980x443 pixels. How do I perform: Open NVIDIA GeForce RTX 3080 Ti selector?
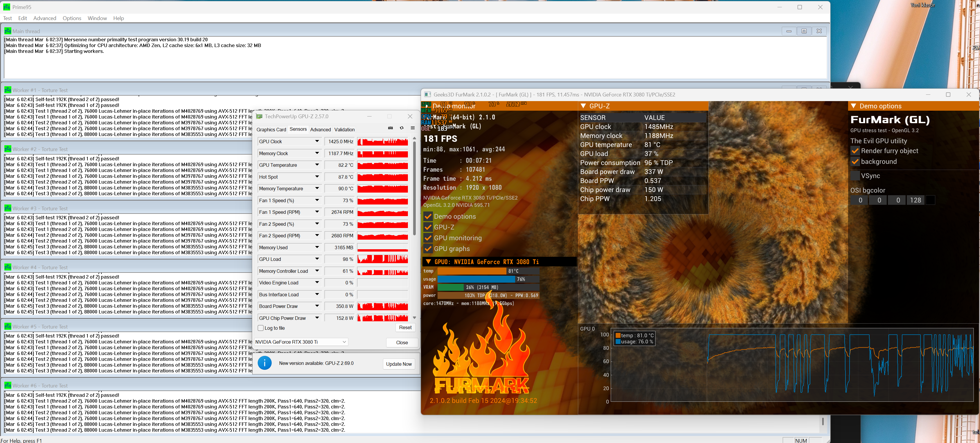[301, 342]
